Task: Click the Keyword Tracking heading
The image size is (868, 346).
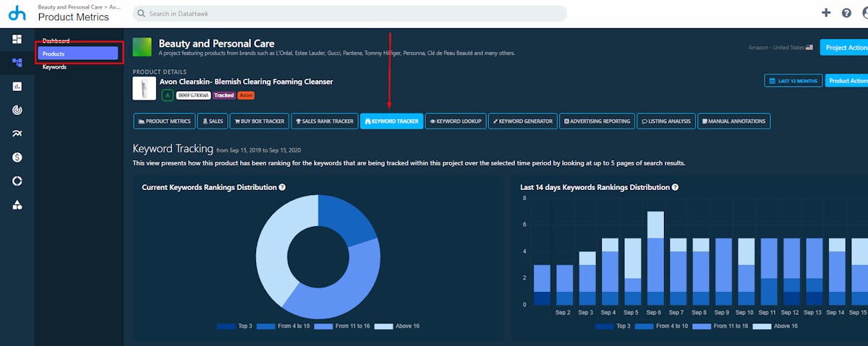Action: [x=172, y=149]
